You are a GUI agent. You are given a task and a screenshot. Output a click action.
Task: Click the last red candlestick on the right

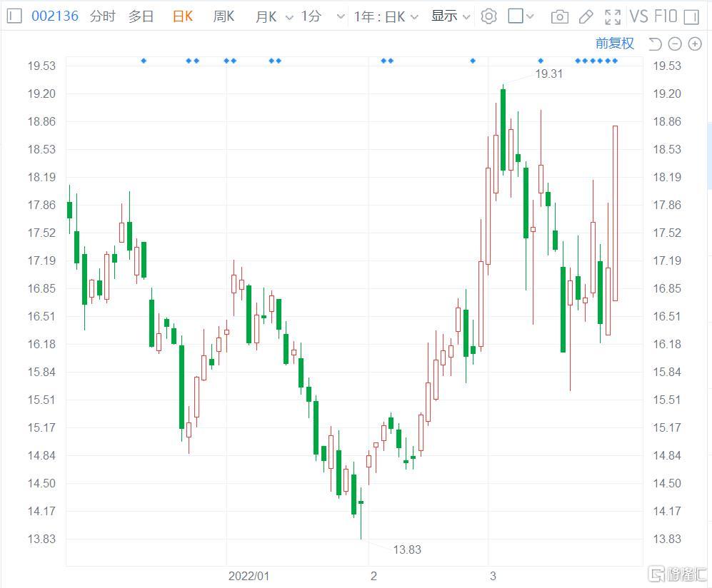tap(616, 213)
